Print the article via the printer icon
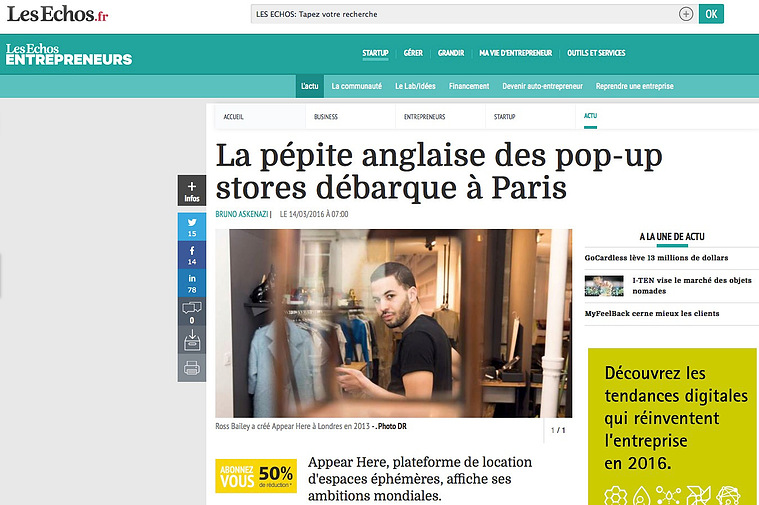This screenshot has height=505, width=759. (x=192, y=368)
